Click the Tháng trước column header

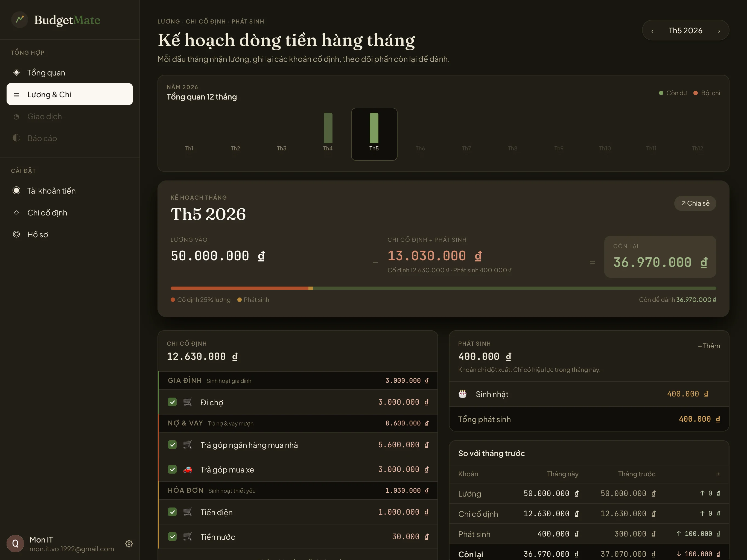tap(637, 474)
